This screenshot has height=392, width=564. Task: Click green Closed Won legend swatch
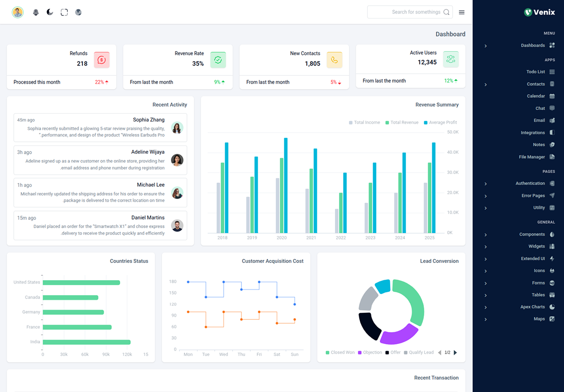327,353
